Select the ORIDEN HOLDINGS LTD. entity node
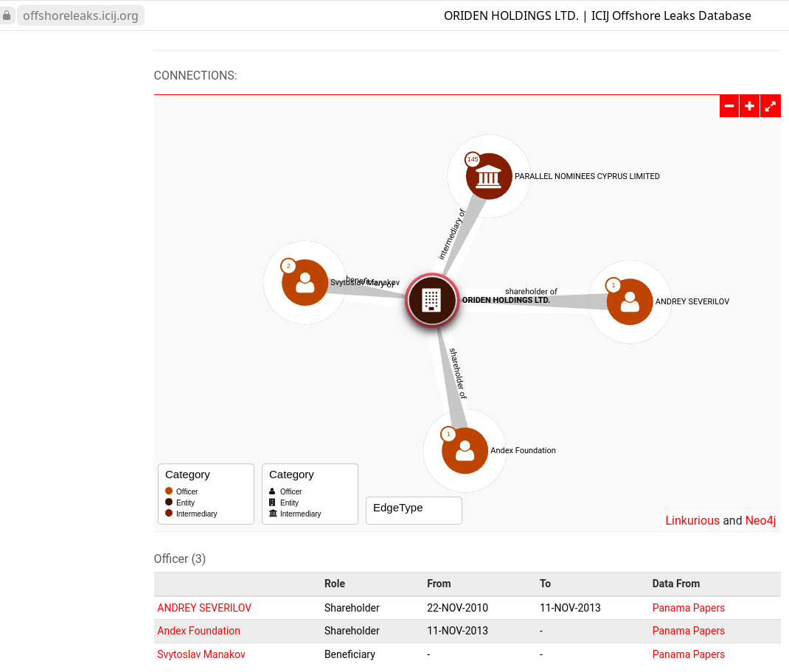This screenshot has height=672, width=789. [x=431, y=300]
